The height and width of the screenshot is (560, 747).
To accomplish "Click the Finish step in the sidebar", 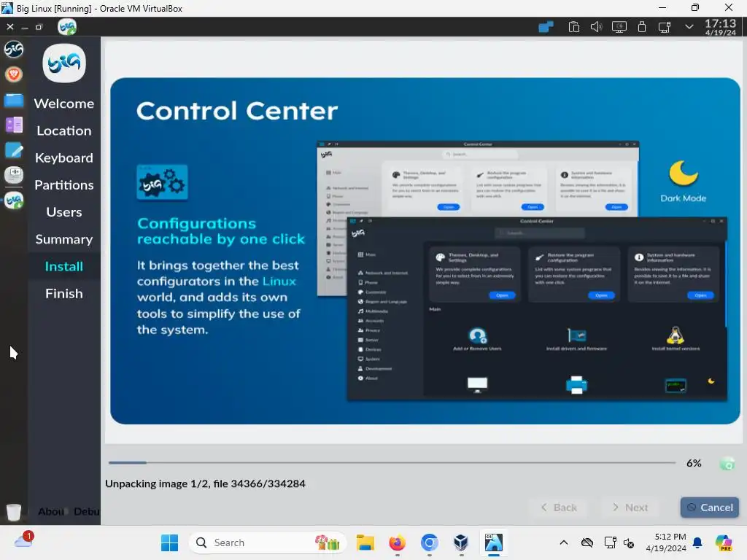I will (x=64, y=293).
